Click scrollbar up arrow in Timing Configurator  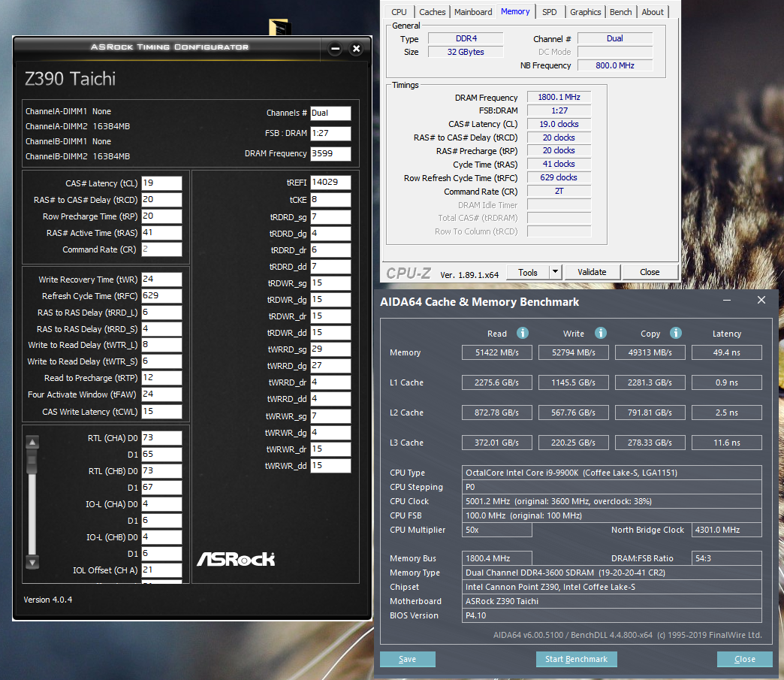[x=32, y=442]
